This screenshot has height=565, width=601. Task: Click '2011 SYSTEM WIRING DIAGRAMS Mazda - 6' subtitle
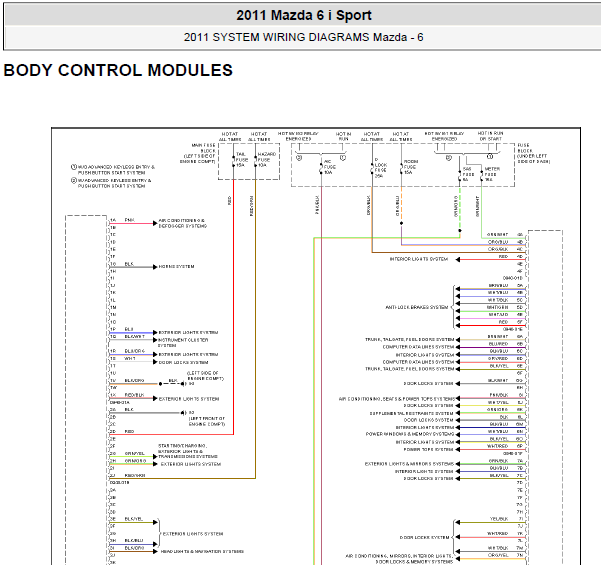(303, 37)
